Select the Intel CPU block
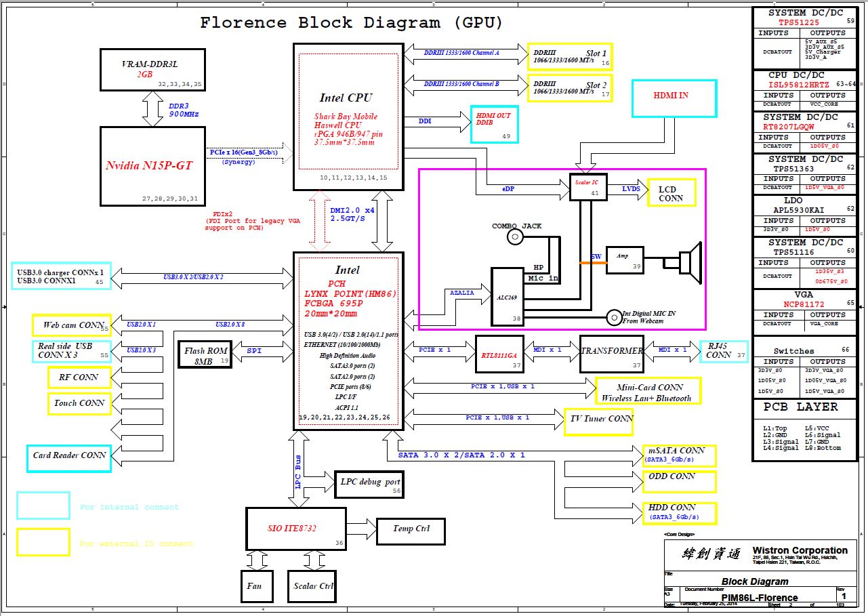 tap(348, 117)
